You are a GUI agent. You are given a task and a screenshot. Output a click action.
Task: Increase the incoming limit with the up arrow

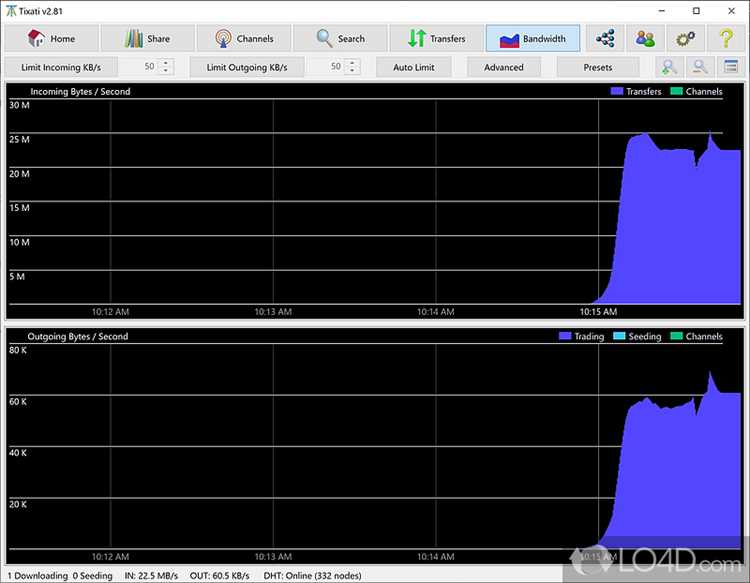coord(166,62)
